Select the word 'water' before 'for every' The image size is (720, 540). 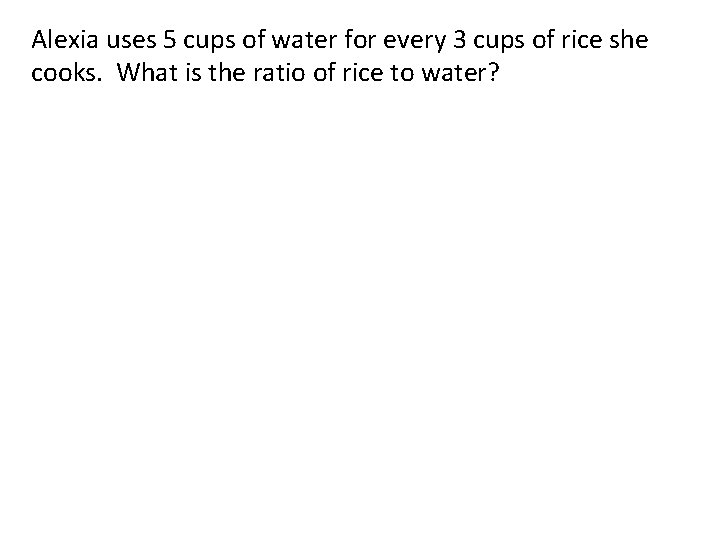(304, 40)
